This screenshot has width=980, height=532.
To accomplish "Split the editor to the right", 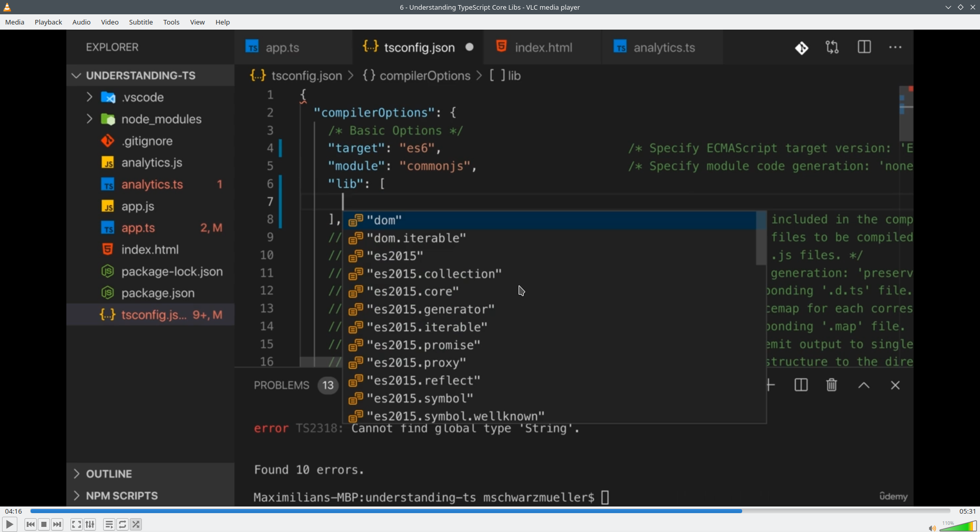I will [865, 47].
